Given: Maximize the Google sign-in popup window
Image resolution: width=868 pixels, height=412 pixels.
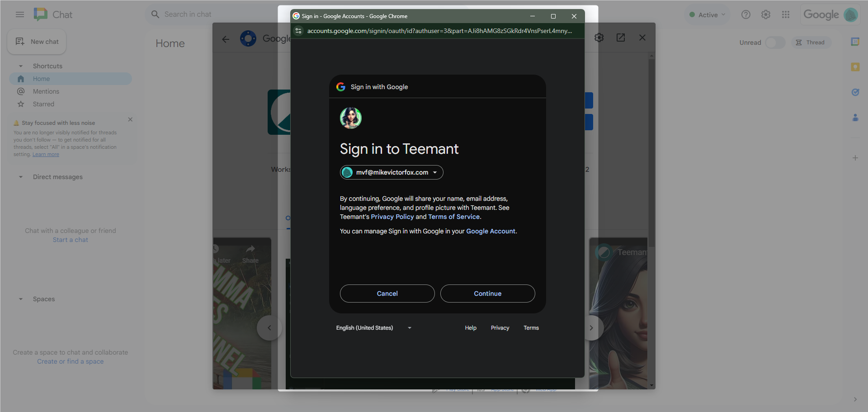Looking at the screenshot, I should click(553, 16).
